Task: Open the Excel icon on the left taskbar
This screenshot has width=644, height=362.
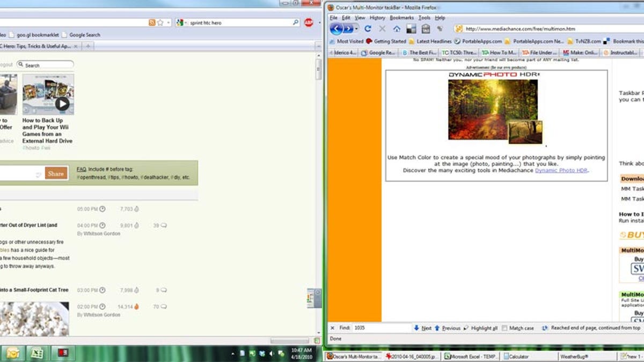Action: (x=37, y=353)
